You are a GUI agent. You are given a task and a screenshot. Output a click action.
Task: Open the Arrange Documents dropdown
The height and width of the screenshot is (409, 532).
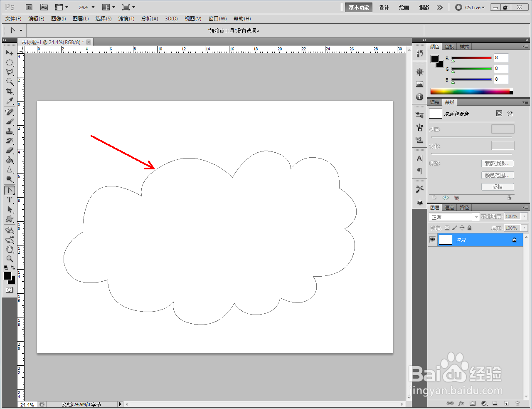point(109,7)
